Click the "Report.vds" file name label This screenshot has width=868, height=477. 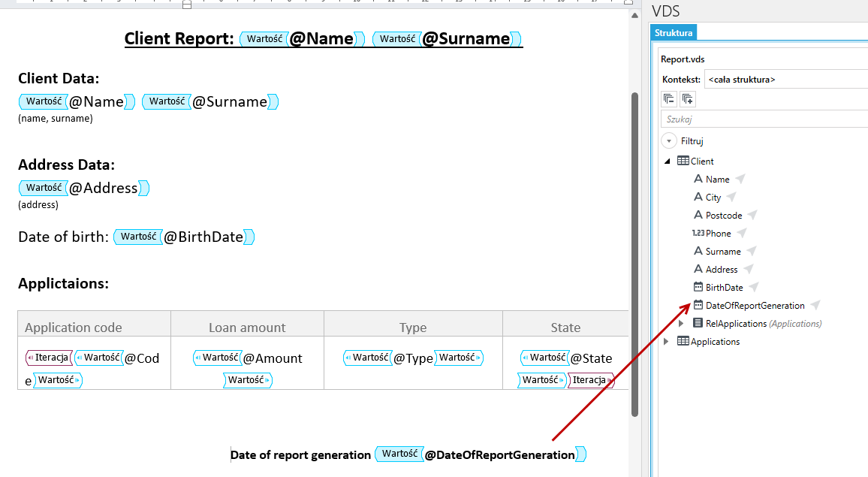(x=683, y=59)
